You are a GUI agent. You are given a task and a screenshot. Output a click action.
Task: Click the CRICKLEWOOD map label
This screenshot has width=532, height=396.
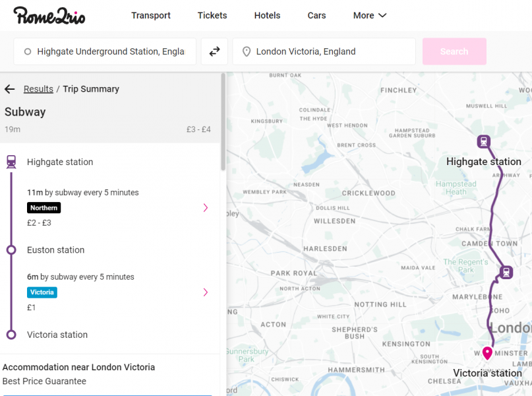click(x=369, y=193)
